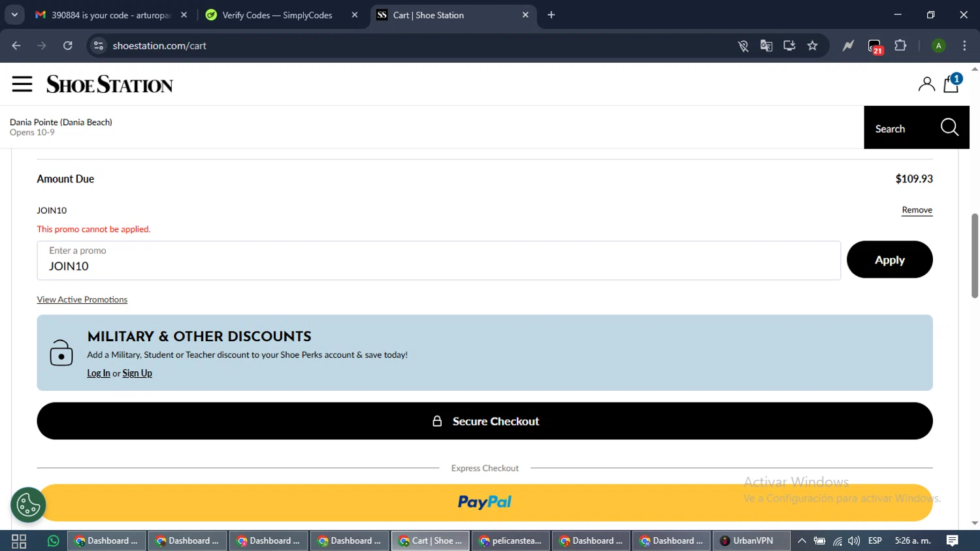The width and height of the screenshot is (980, 551).
Task: Open the taskbar volume control
Action: click(x=854, y=541)
